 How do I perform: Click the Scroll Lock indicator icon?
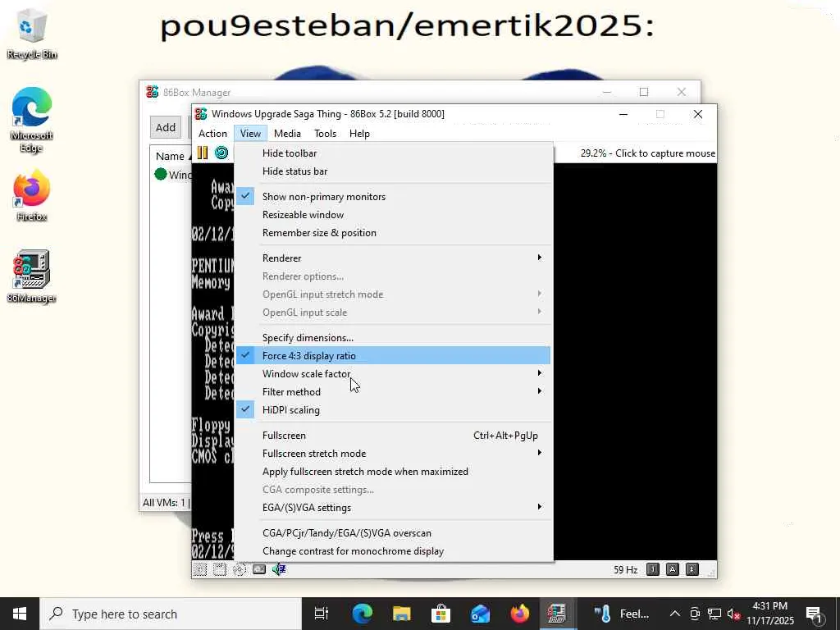(x=692, y=569)
